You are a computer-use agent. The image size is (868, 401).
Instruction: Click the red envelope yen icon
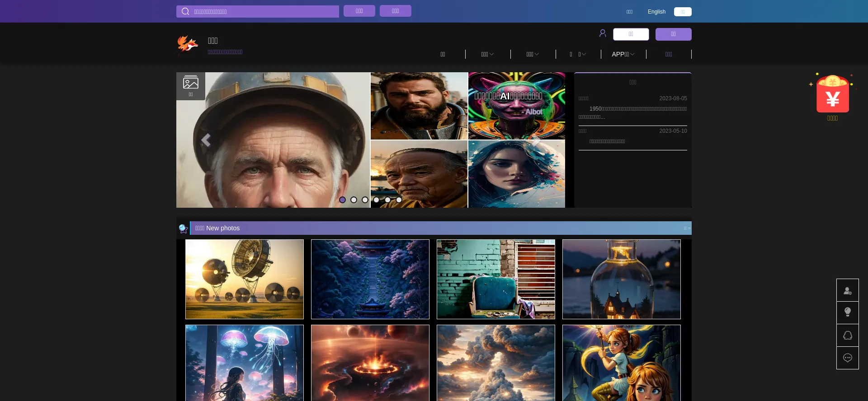[x=832, y=93]
